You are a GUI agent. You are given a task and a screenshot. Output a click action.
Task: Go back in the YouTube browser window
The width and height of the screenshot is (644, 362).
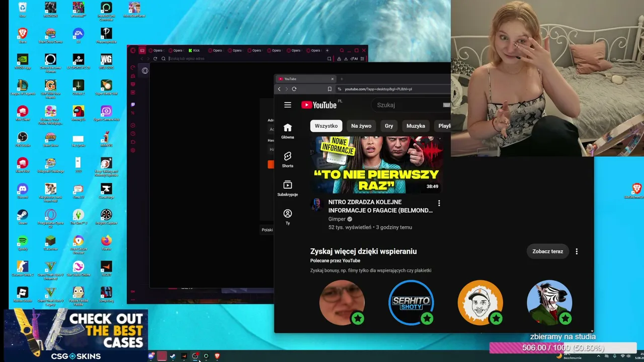[x=279, y=89]
